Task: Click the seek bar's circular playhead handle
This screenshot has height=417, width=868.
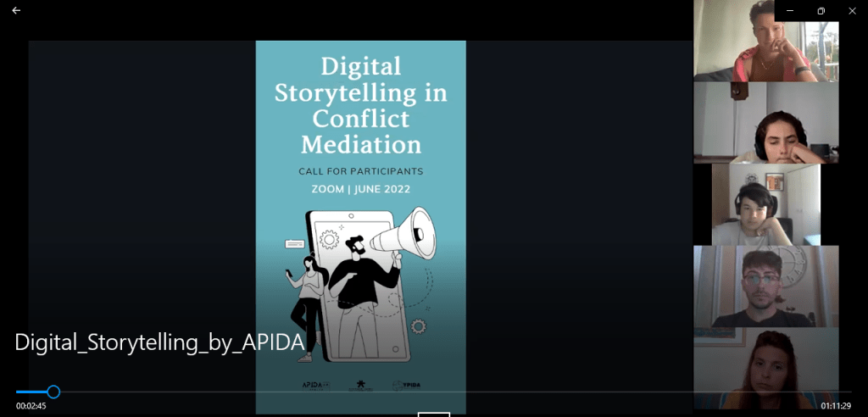Action: [53, 392]
